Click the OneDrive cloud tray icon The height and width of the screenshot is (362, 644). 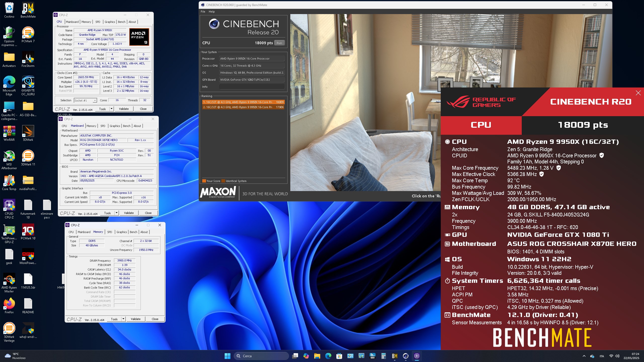[592, 356]
